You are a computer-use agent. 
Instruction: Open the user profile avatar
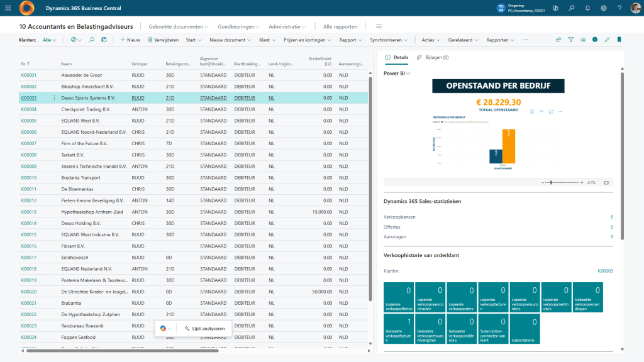[635, 8]
